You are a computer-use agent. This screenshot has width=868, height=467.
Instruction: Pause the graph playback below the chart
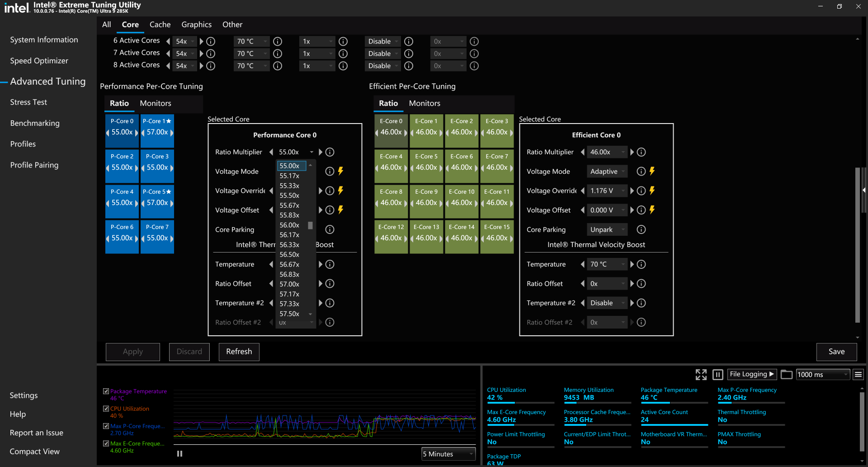pyautogui.click(x=179, y=453)
